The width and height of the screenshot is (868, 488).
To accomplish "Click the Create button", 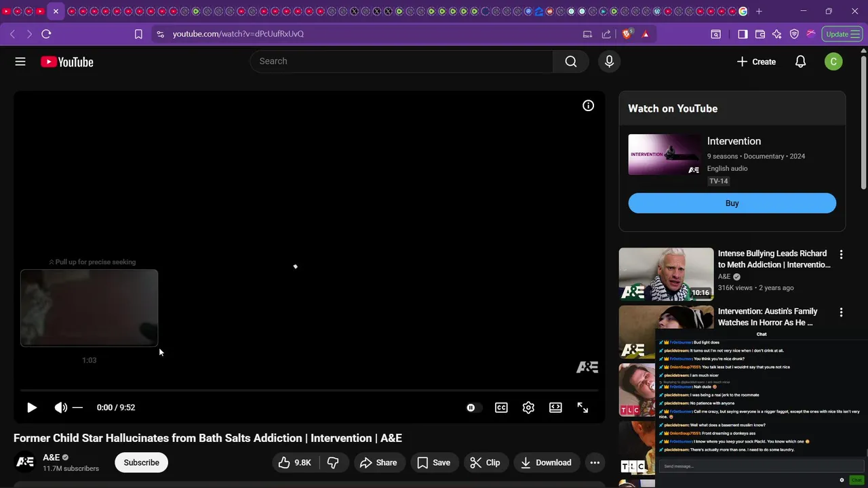I will pyautogui.click(x=756, y=62).
